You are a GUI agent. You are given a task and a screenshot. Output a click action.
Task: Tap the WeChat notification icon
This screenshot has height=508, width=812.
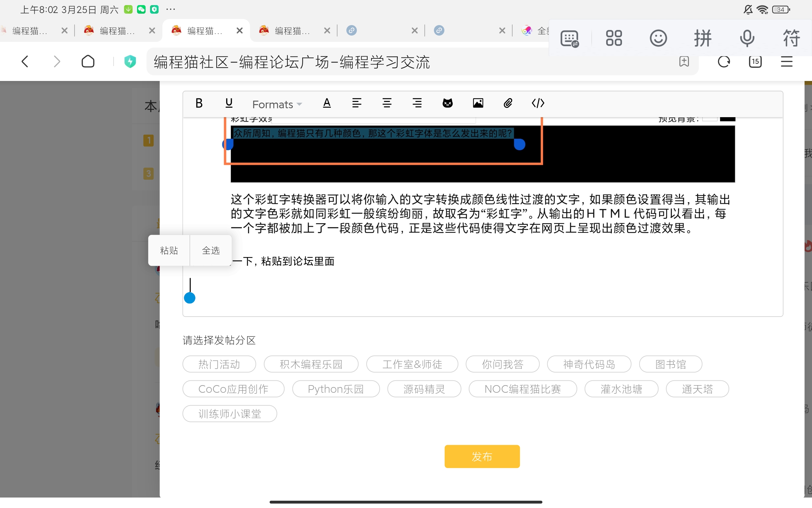141,10
